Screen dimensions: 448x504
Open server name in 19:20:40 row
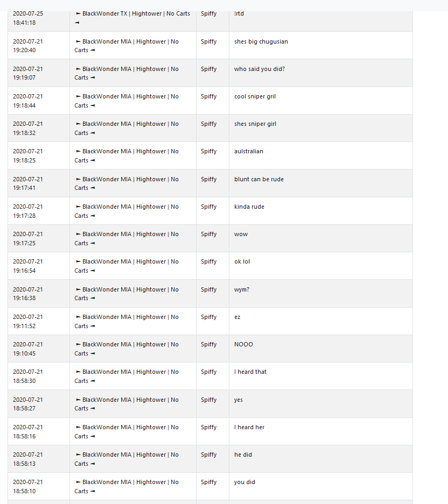click(x=127, y=46)
